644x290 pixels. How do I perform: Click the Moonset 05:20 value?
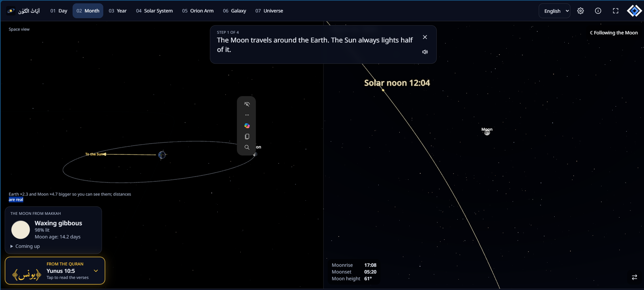(x=370, y=272)
